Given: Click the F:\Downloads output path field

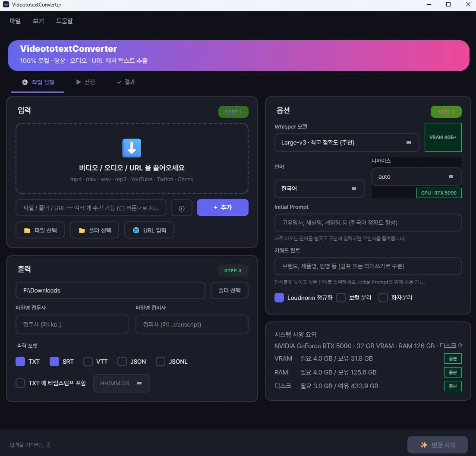Looking at the screenshot, I should (x=110, y=290).
